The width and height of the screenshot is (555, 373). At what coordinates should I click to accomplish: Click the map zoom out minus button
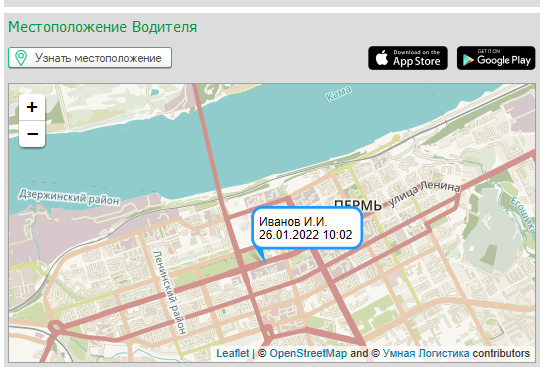(32, 134)
